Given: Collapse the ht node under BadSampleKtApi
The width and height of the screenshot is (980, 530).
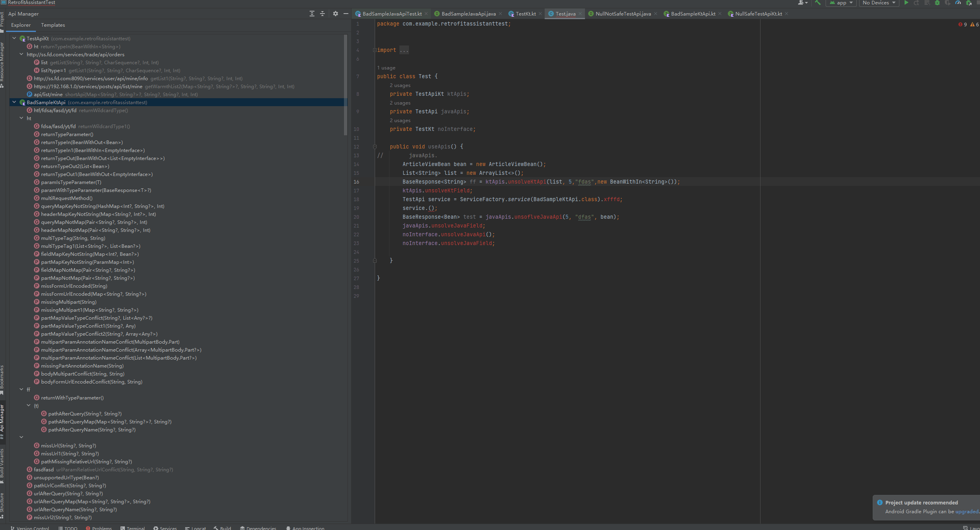Looking at the screenshot, I should (x=22, y=118).
